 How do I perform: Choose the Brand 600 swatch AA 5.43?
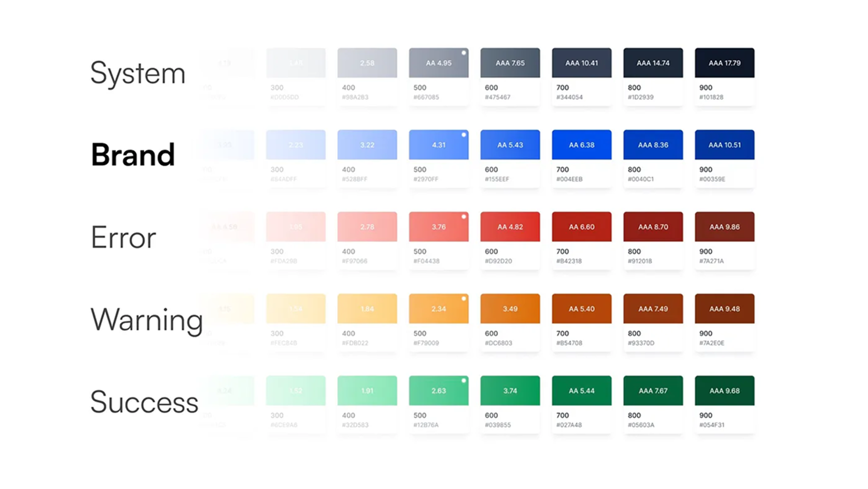pyautogui.click(x=510, y=145)
